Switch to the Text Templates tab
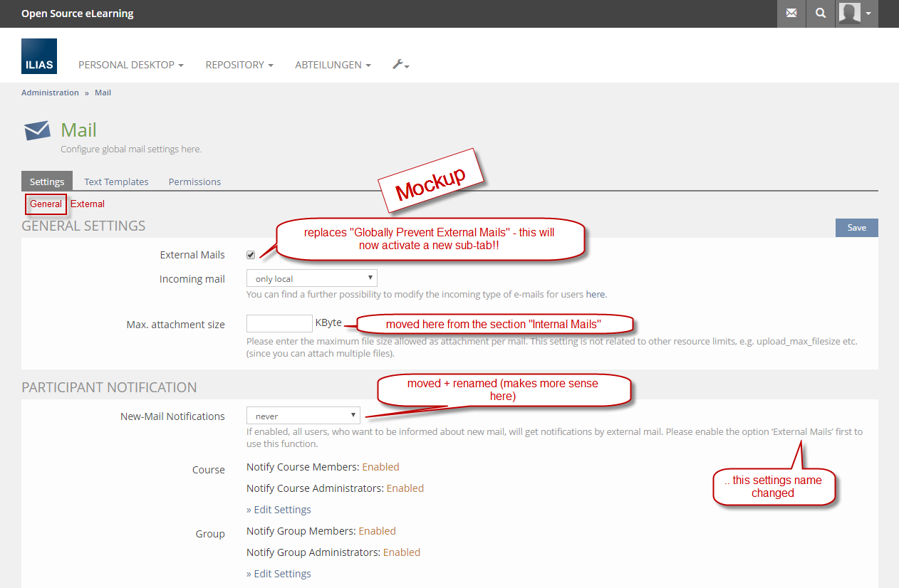 116,182
